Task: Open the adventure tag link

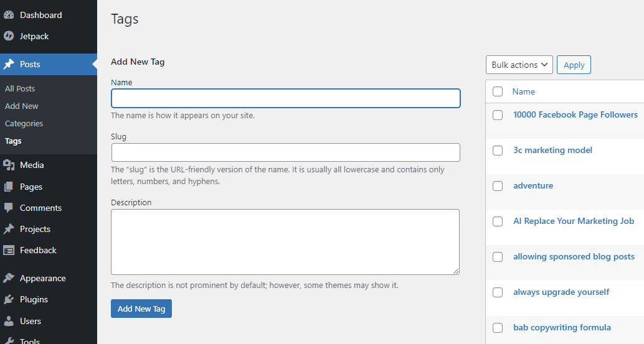Action: [x=533, y=185]
